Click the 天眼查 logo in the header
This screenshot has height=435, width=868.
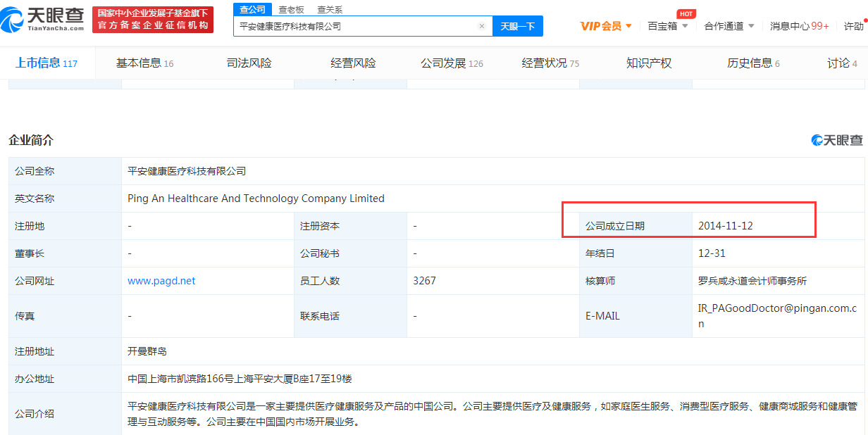(x=42, y=20)
